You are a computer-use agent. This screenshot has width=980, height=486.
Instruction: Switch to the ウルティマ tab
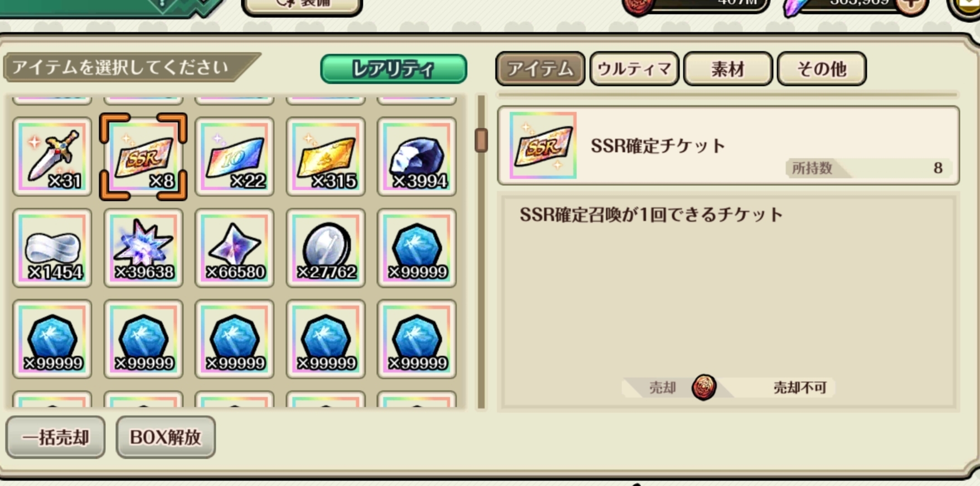[634, 69]
